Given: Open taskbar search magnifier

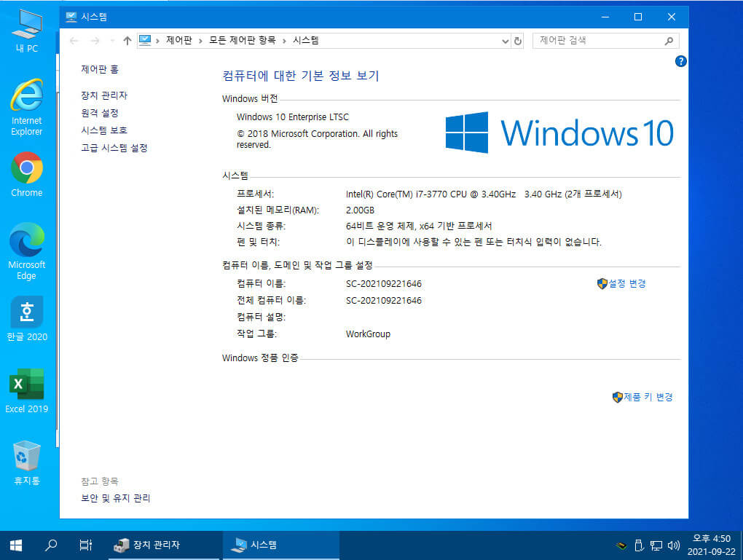Looking at the screenshot, I should [x=51, y=545].
